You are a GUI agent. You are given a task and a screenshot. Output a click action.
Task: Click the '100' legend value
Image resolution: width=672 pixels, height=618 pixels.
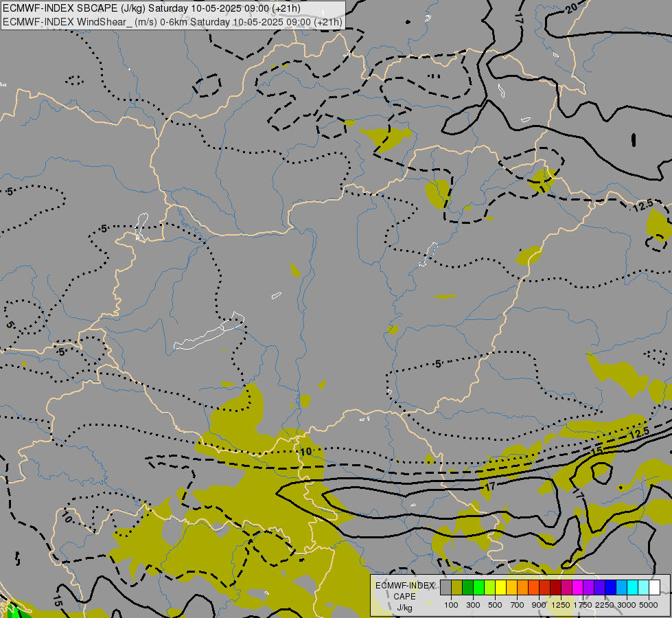point(451,605)
